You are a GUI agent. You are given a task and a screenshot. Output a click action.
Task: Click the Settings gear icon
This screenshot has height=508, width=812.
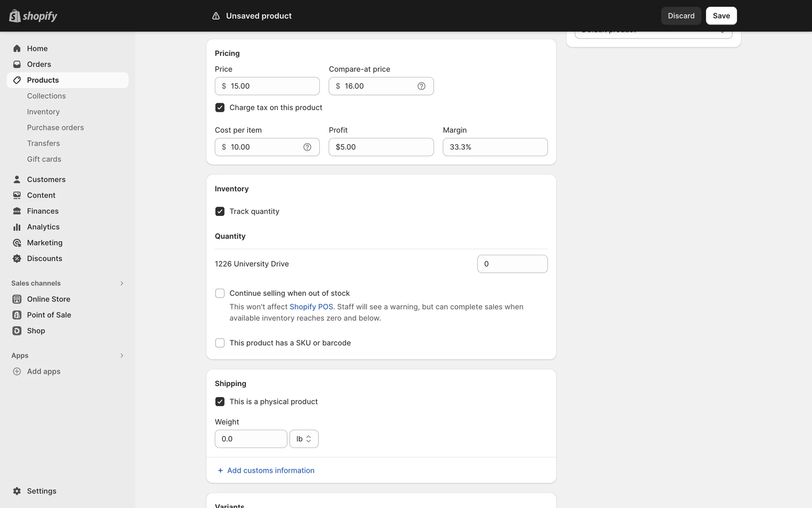click(x=17, y=491)
